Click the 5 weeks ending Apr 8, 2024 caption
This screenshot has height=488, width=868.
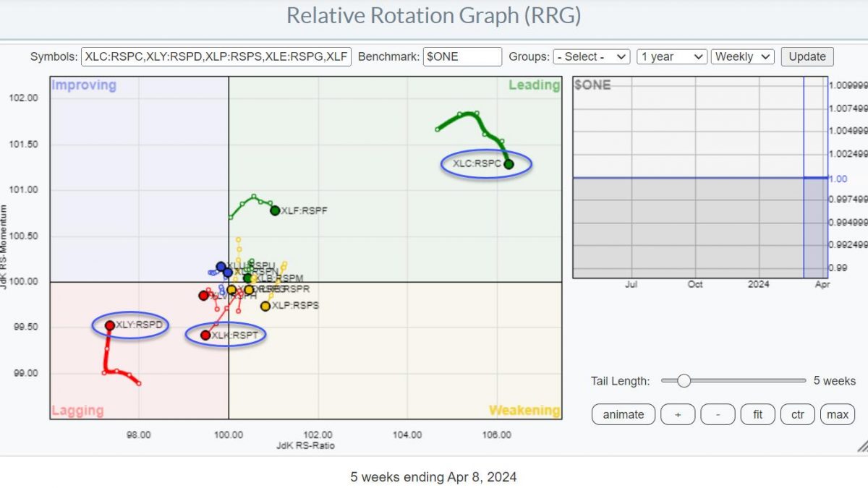coord(434,477)
